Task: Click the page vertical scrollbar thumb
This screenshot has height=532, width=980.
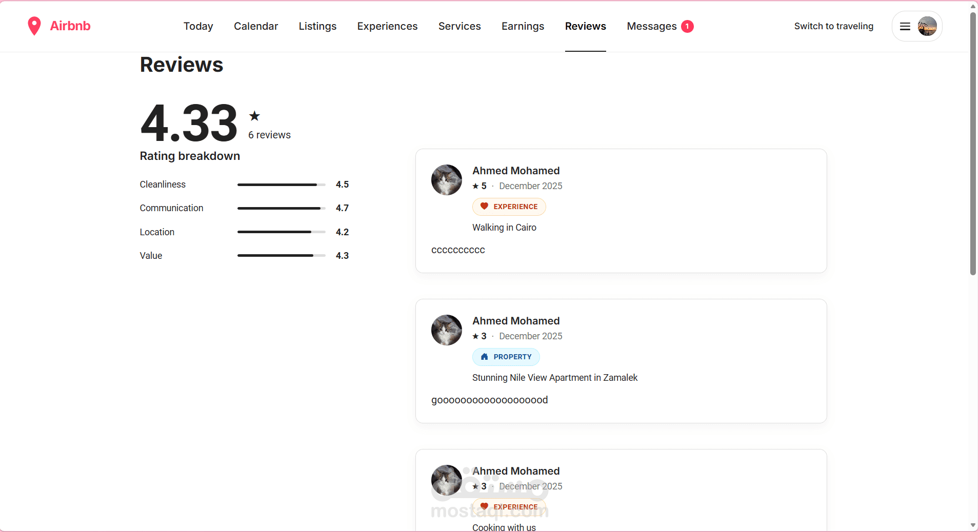Action: tap(973, 144)
